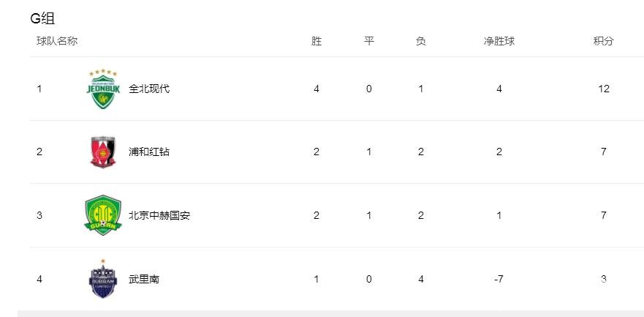
Task: Click the 积分 column header
Action: (x=603, y=41)
